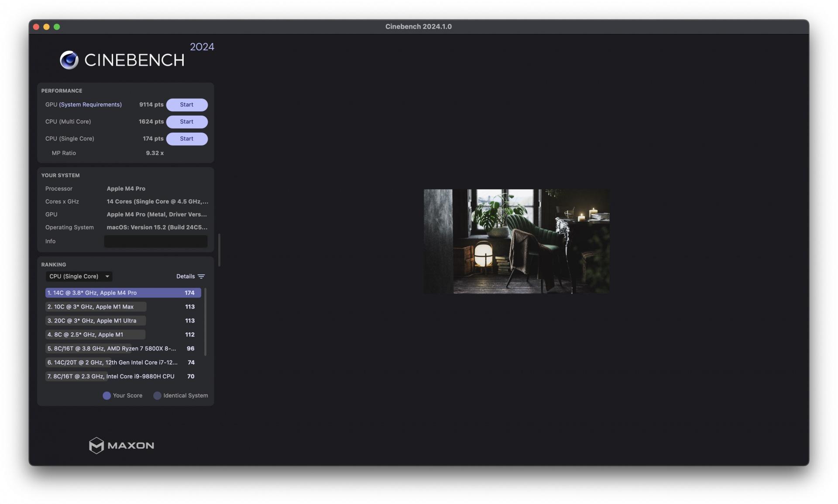Select the Apple M1 Max ranking row
Screen dimensions: 838x504
[x=121, y=307]
